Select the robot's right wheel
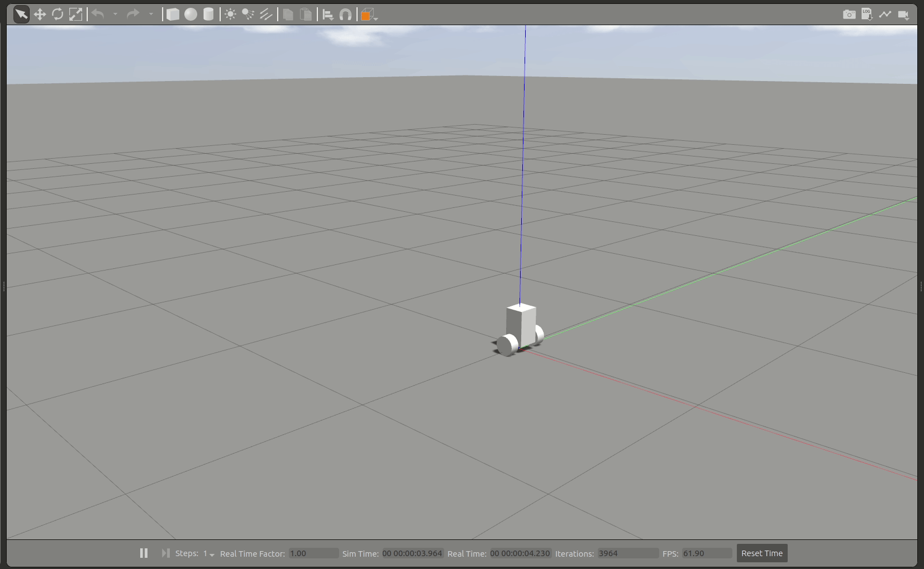This screenshot has width=924, height=569. 539,335
